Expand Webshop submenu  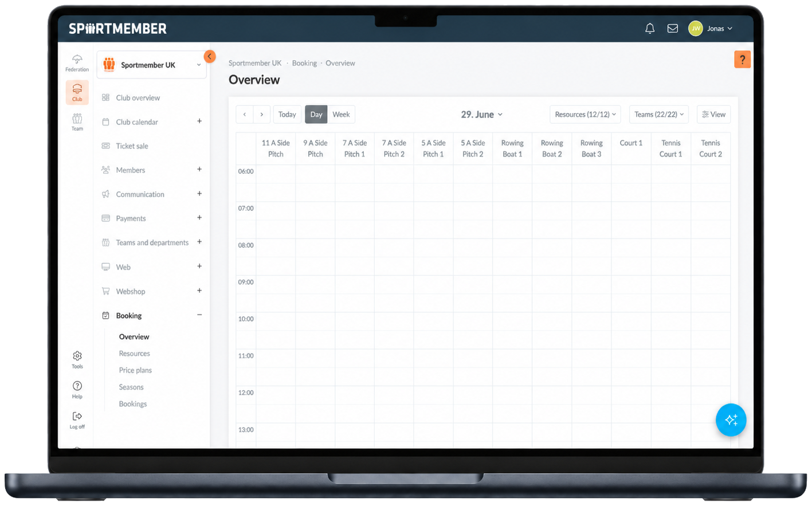tap(199, 291)
